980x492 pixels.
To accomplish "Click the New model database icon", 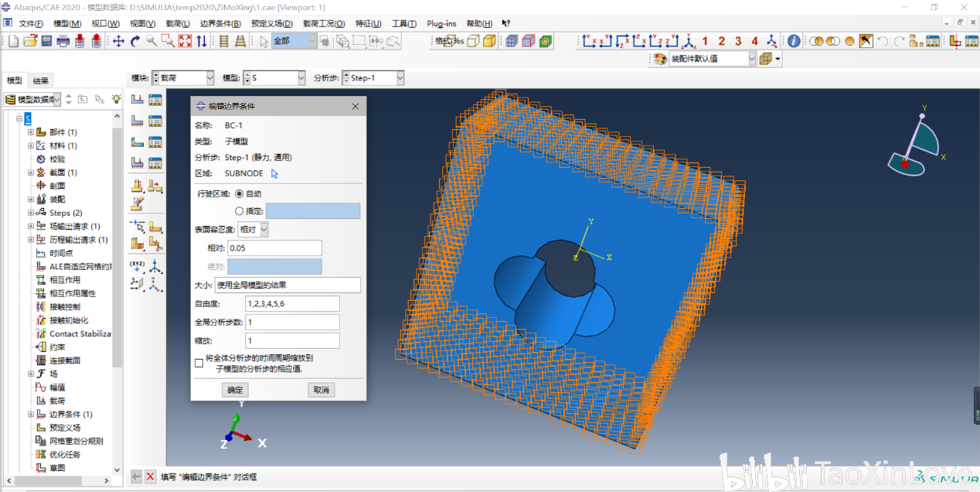I will (x=13, y=41).
